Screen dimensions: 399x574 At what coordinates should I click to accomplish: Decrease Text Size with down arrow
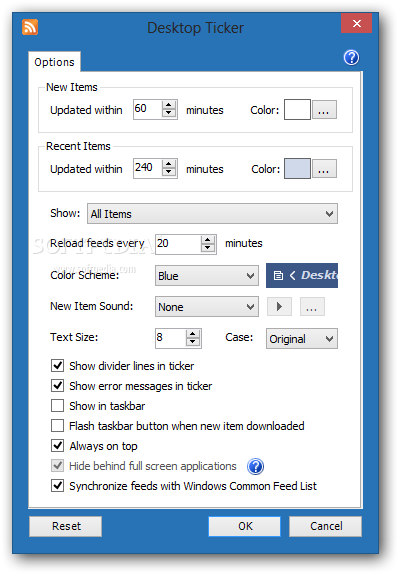click(x=193, y=342)
